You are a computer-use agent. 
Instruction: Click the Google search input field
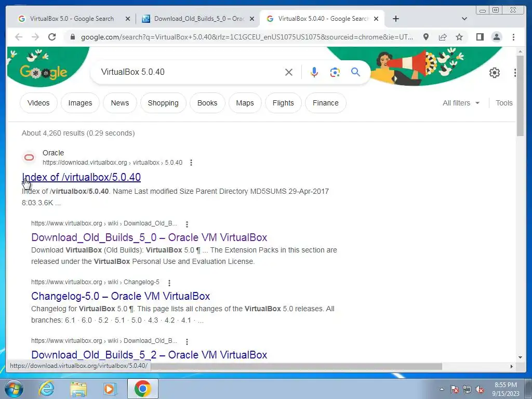190,72
